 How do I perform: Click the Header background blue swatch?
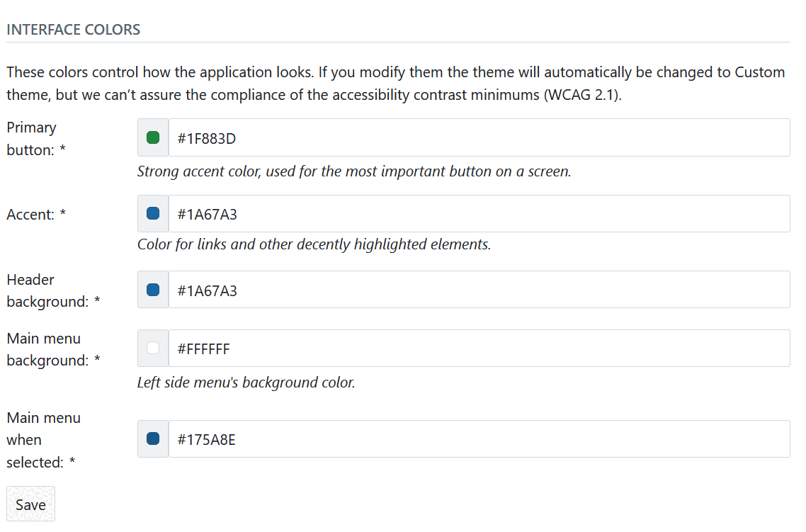(x=152, y=289)
